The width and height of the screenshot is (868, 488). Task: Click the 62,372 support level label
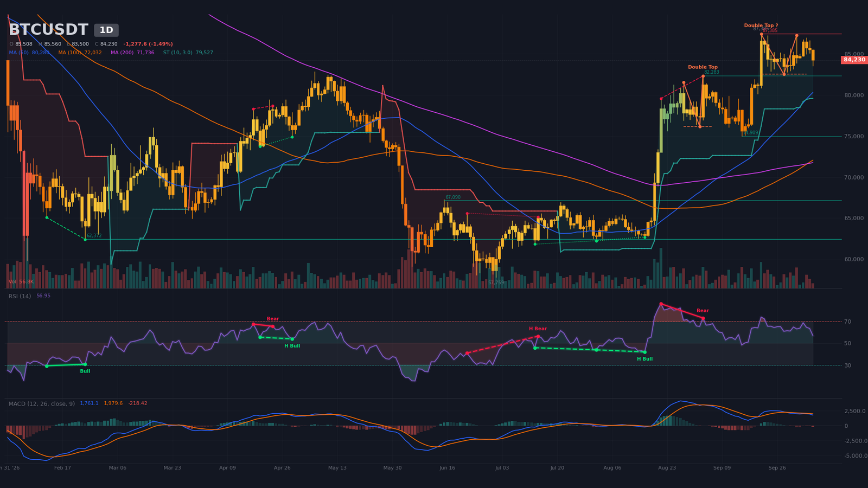pos(94,236)
